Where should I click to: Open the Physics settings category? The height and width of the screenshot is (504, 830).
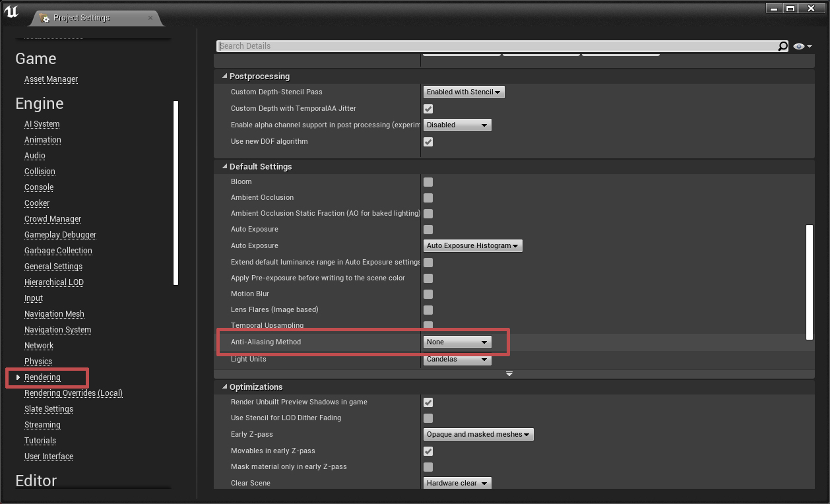tap(38, 362)
